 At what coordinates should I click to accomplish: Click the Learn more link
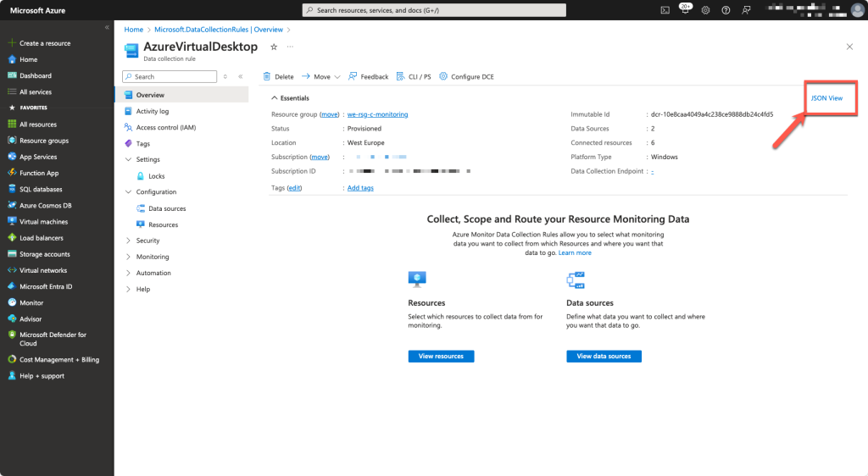575,252
